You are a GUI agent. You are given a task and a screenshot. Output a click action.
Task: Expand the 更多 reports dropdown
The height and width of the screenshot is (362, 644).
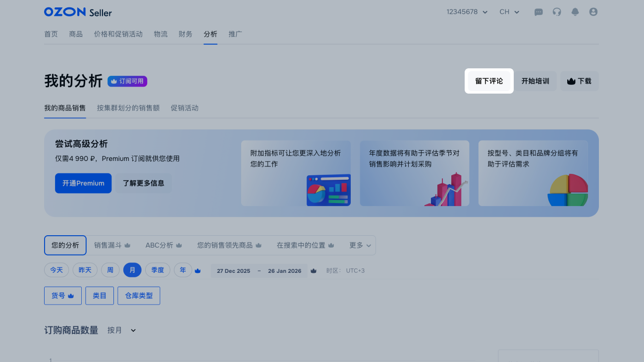tap(360, 245)
